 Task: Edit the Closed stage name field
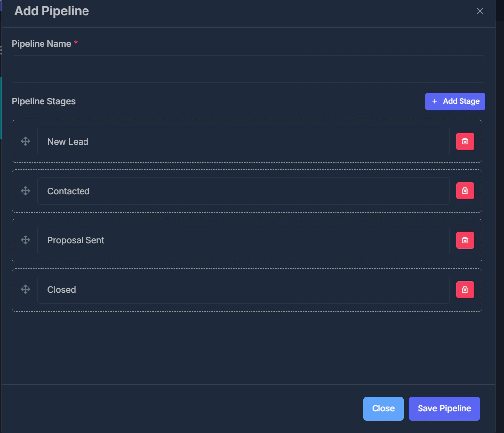tap(242, 289)
